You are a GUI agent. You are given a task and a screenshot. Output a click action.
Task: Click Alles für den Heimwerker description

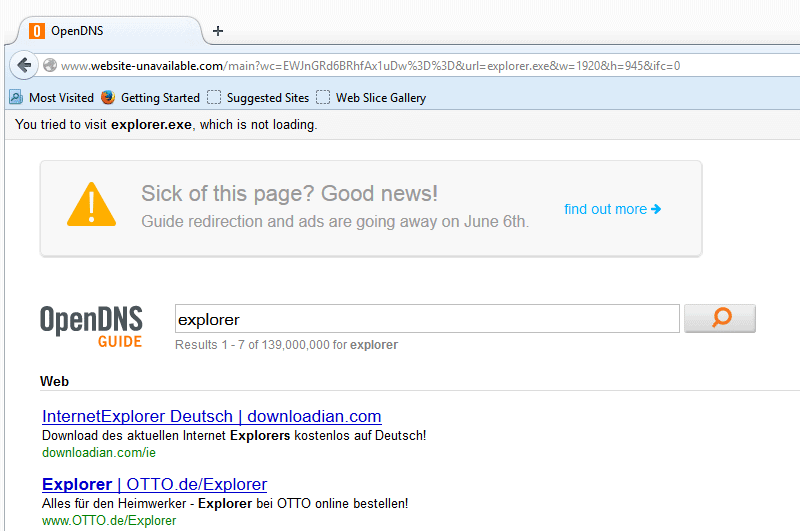pos(225,503)
